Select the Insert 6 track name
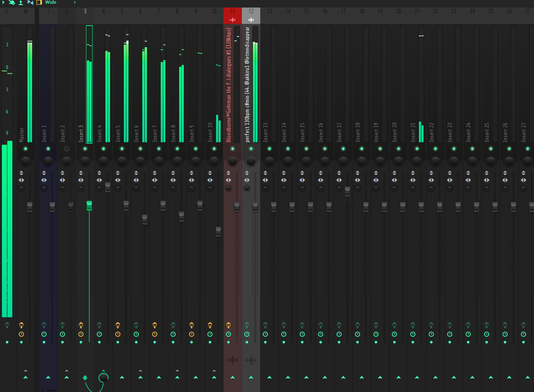 click(x=136, y=133)
